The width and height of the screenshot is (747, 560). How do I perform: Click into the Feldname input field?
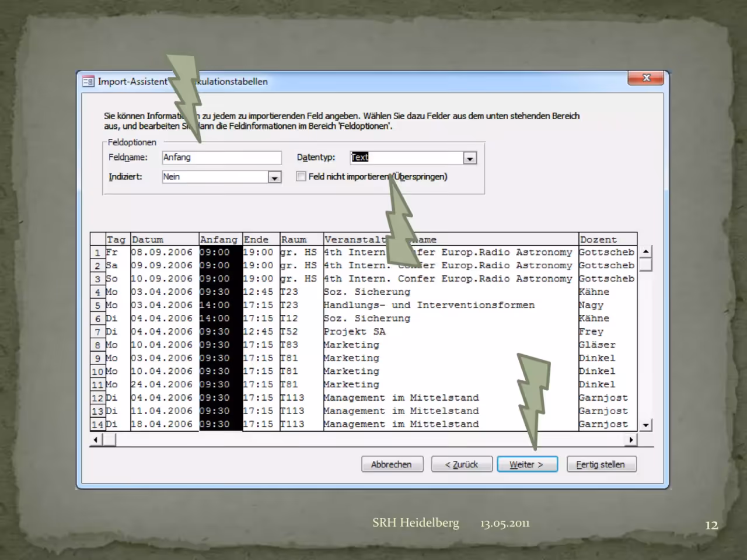coord(222,157)
